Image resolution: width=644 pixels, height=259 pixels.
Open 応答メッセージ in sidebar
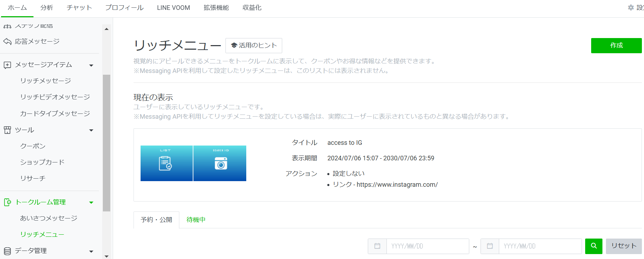[x=37, y=41]
